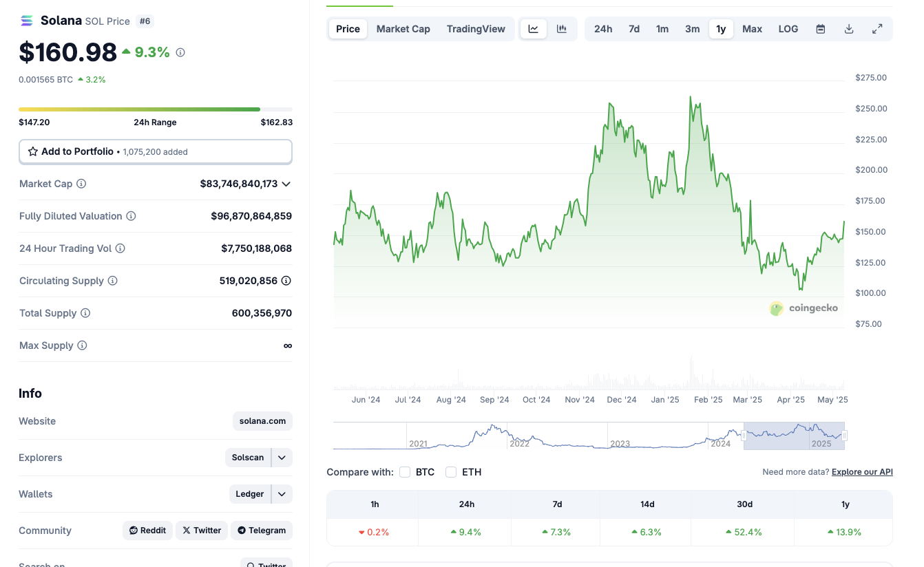Click the $83,746,840,173 market cap value

[239, 184]
